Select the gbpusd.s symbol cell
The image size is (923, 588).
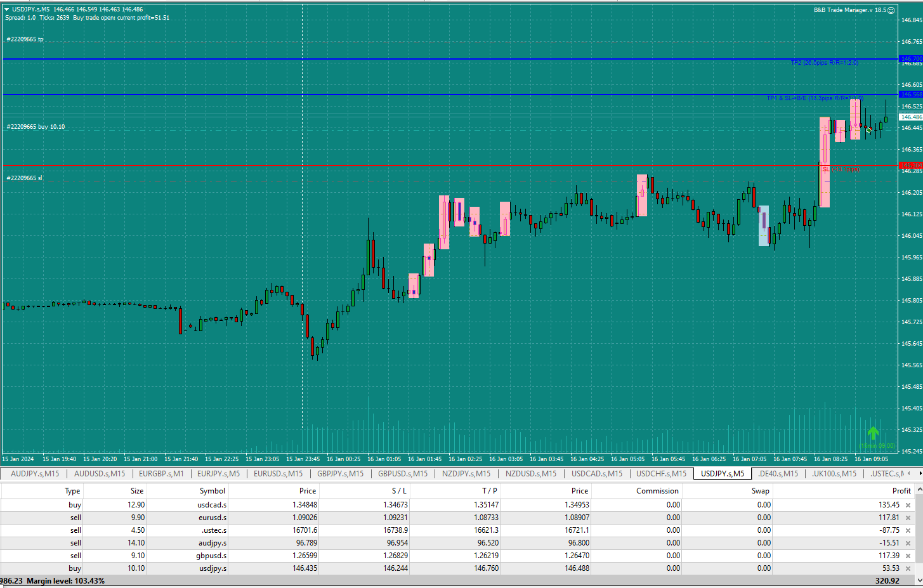(x=212, y=556)
